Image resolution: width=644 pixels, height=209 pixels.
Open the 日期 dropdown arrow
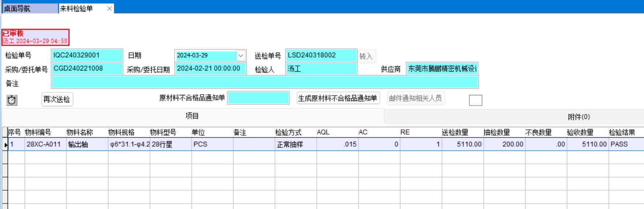241,56
